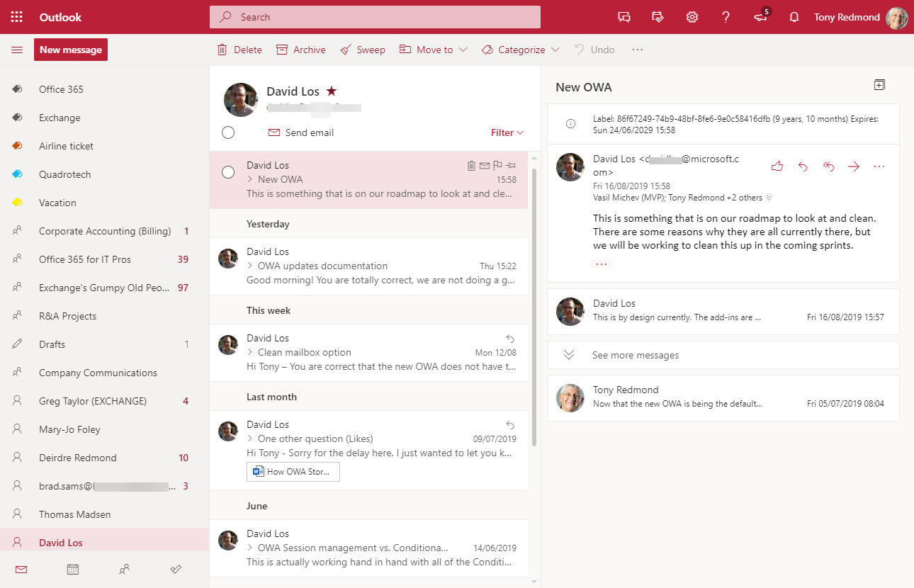This screenshot has height=588, width=914.
Task: Open Tony Redmond account picture
Action: pyautogui.click(x=897, y=17)
